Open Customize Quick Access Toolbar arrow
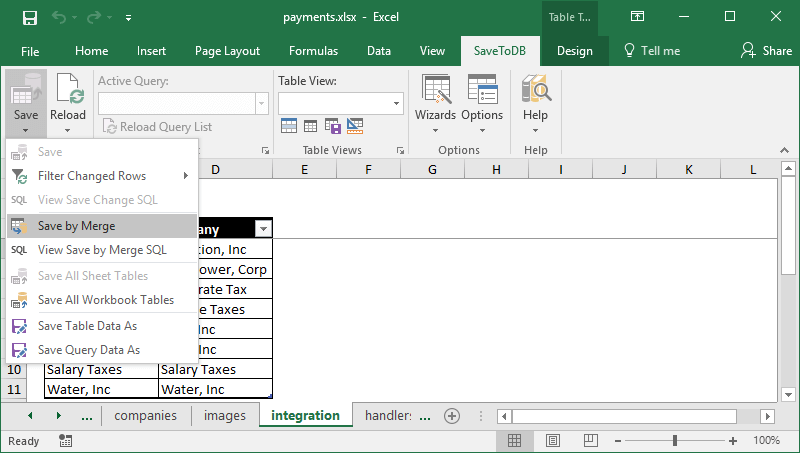Image resolution: width=800 pixels, height=453 pixels. pyautogui.click(x=129, y=18)
